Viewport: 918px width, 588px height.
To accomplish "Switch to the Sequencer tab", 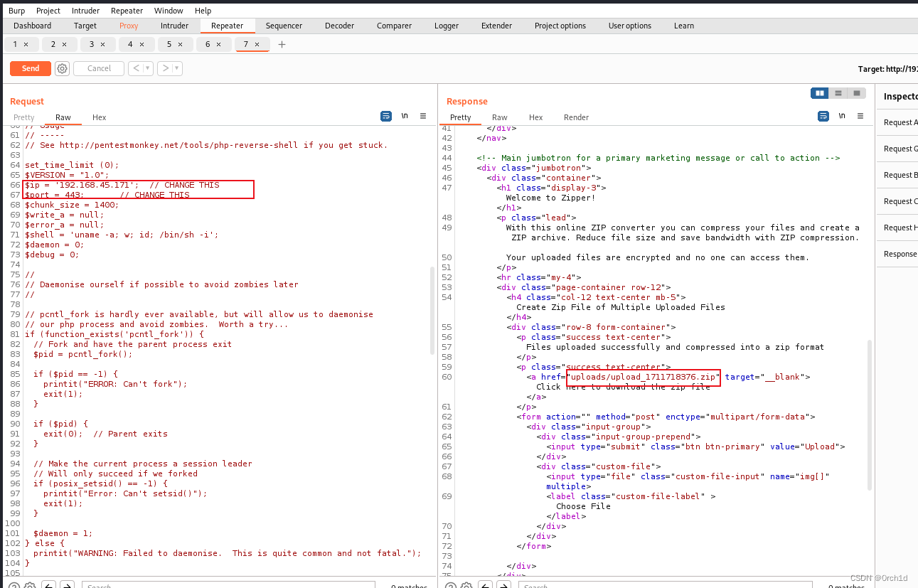I will [284, 26].
